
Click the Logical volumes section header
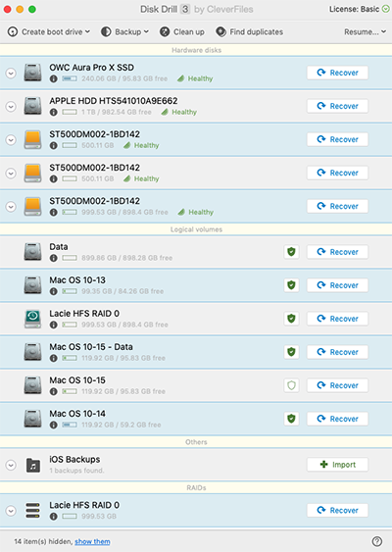[x=196, y=229]
